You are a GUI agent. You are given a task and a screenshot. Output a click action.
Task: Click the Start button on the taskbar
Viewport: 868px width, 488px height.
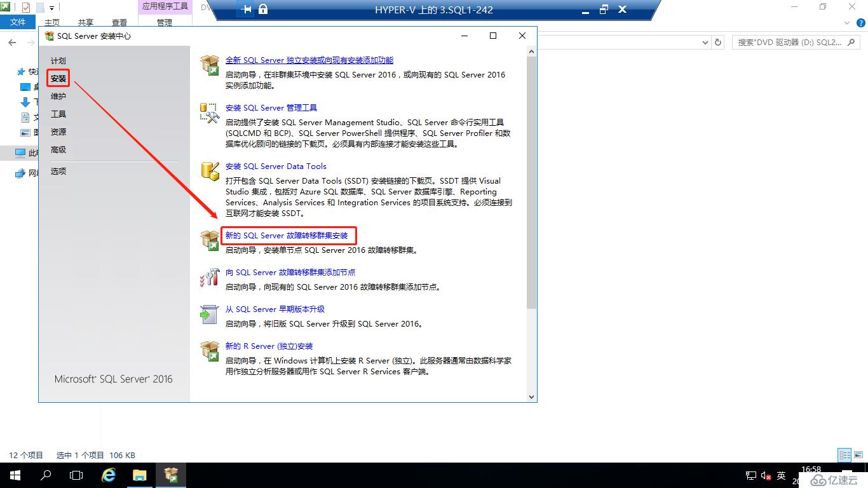[15, 475]
